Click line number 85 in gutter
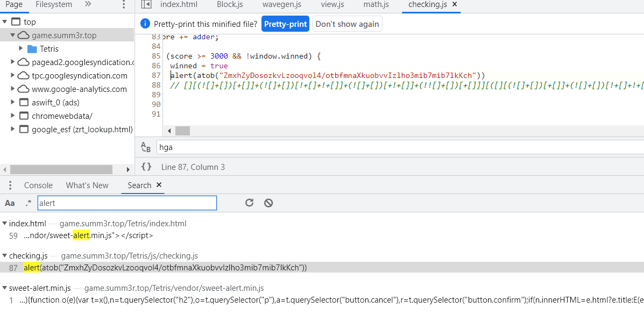Screen dimensions: 644x322 click(155, 56)
